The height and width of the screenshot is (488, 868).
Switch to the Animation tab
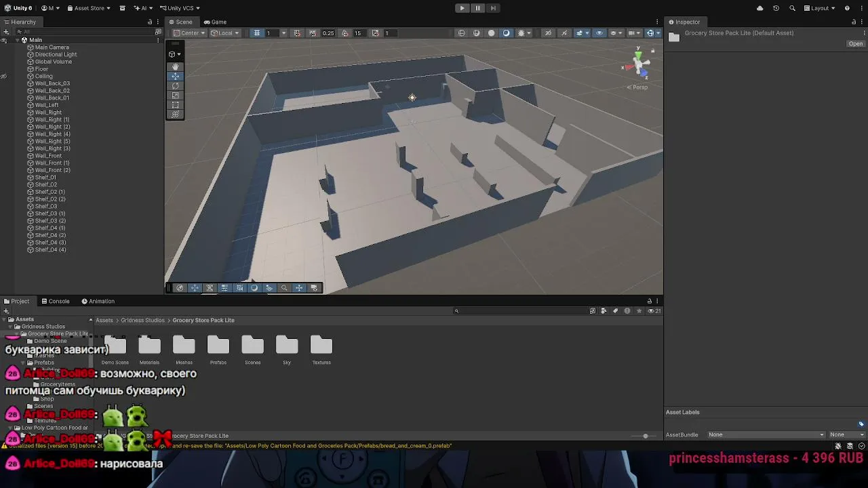coord(98,301)
